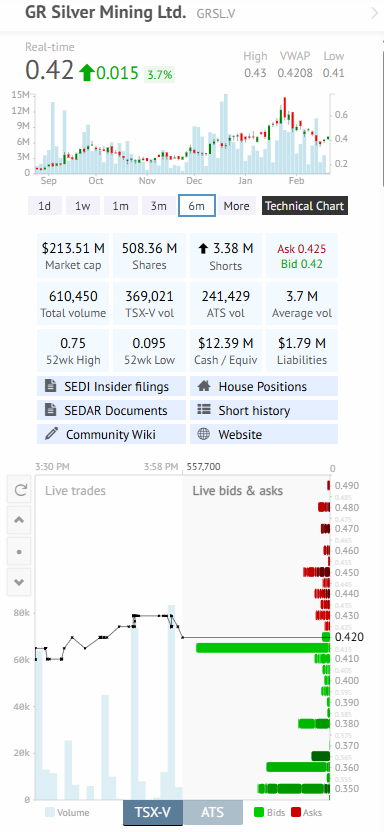This screenshot has width=384, height=832.
Task: Click the green up arrow by 0.015
Action: click(x=86, y=72)
